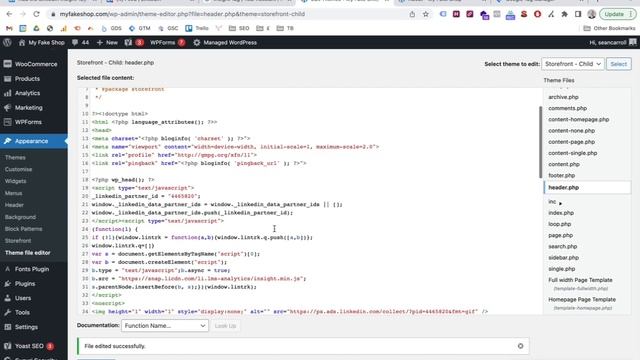The height and width of the screenshot is (360, 640).
Task: Open the Gmail bookmark icon
Action: (9, 28)
